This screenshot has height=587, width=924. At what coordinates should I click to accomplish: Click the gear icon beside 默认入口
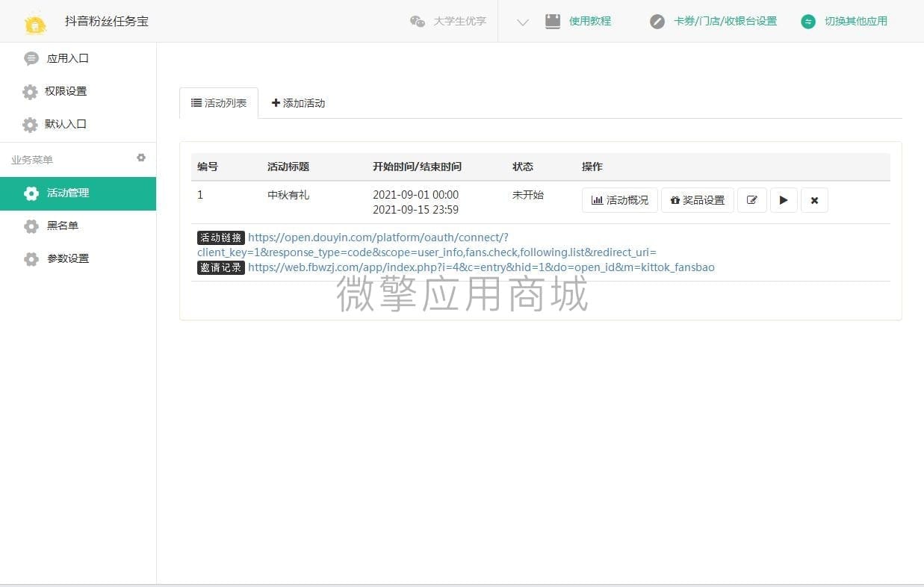[30, 125]
